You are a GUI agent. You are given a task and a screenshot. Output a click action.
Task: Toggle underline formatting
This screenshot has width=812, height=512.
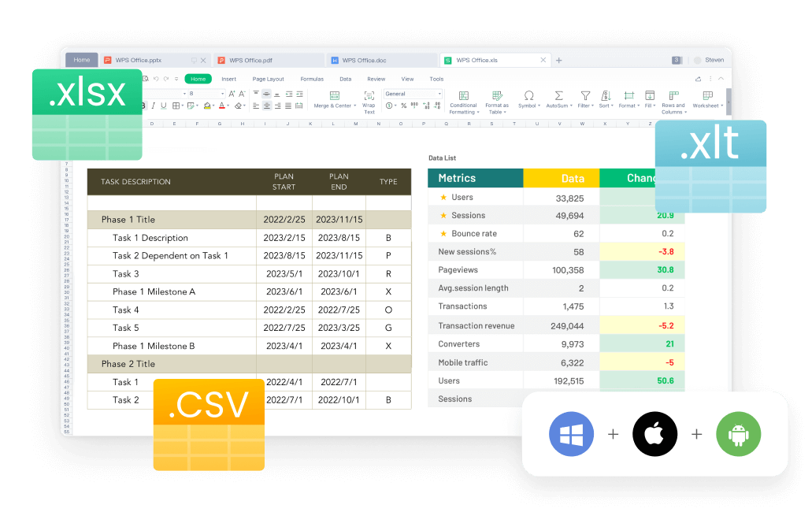(164, 106)
